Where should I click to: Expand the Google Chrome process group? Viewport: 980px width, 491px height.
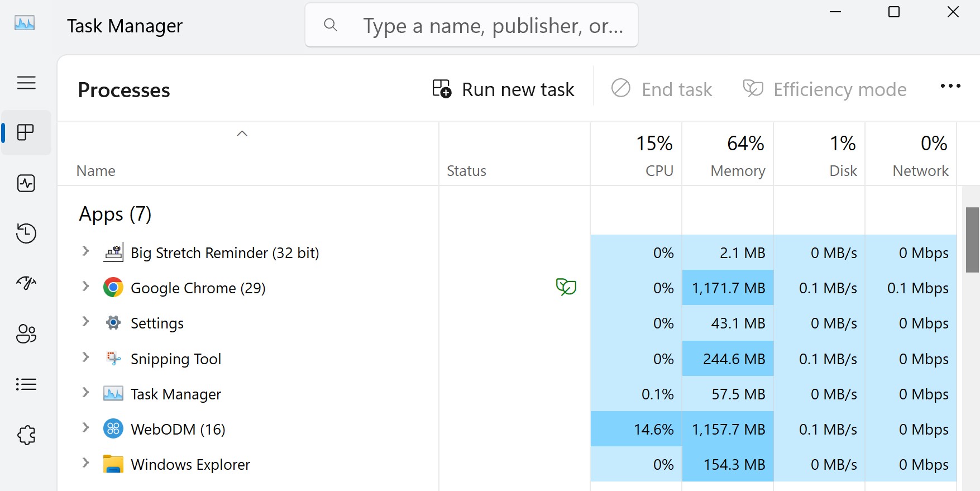pos(85,287)
